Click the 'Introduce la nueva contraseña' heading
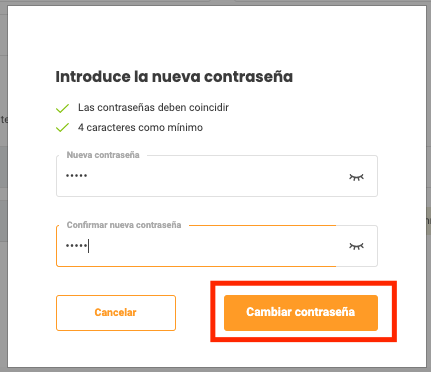 [174, 77]
